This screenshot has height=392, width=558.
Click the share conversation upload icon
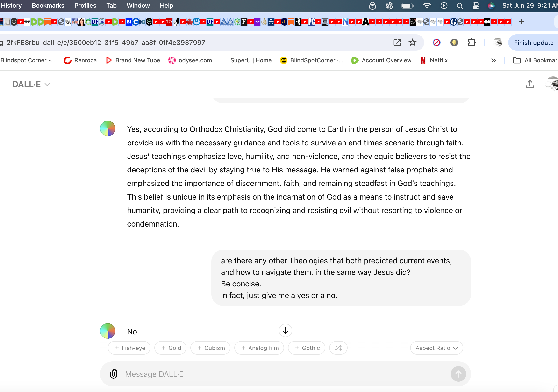point(530,84)
